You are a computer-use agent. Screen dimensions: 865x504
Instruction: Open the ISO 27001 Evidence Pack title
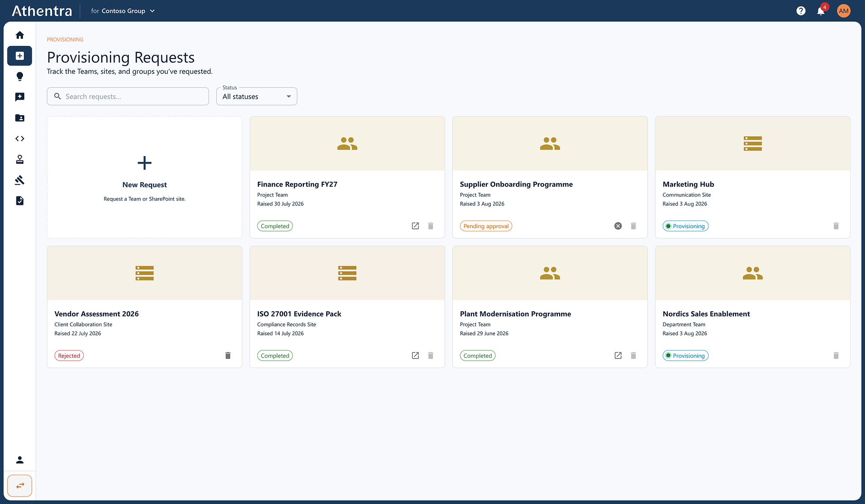pyautogui.click(x=299, y=314)
